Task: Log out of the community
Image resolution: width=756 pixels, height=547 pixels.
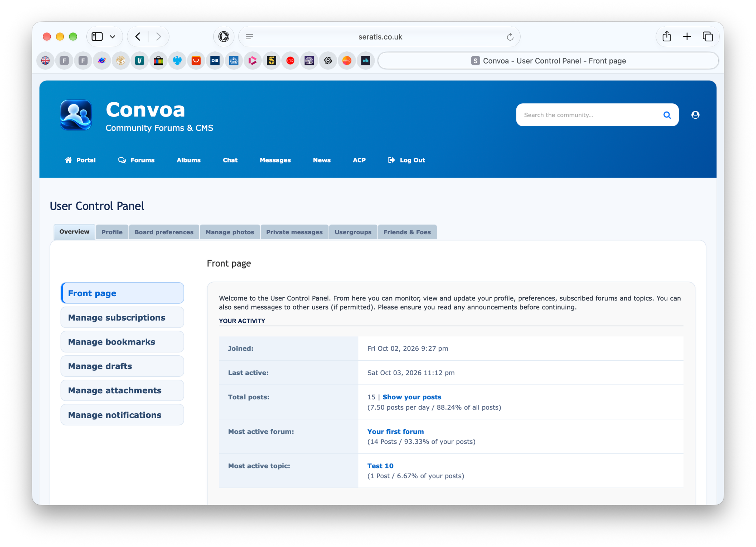Action: coord(406,160)
